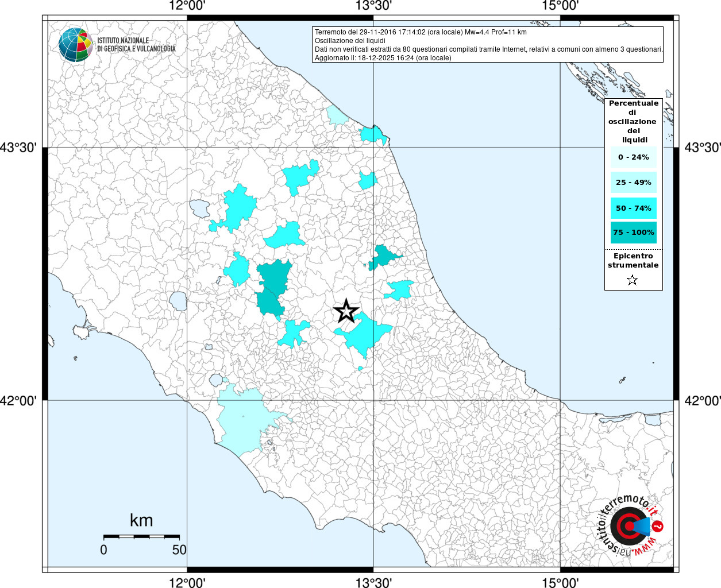Select the 75 - 100% legend swatch
This screenshot has height=588, width=721.
[634, 233]
